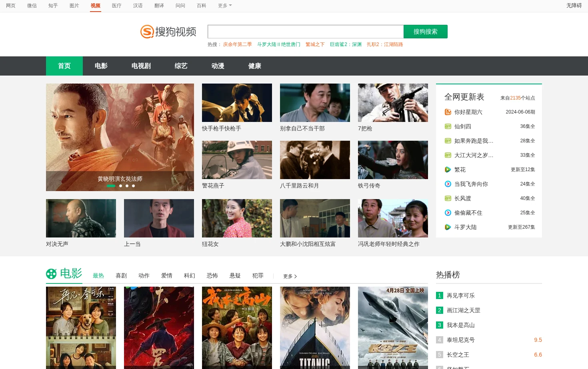This screenshot has width=588, height=369.
Task: Select the first carousel indicator dot
Action: point(111,186)
